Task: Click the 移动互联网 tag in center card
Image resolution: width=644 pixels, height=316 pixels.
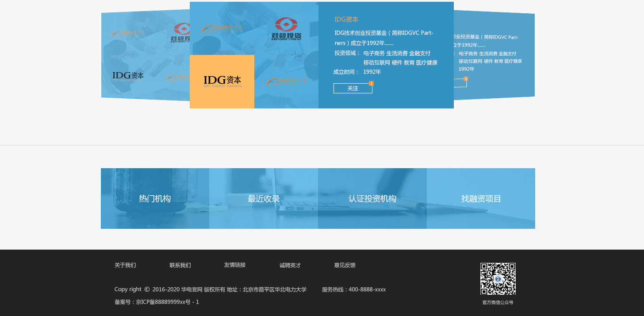Action: pyautogui.click(x=377, y=63)
